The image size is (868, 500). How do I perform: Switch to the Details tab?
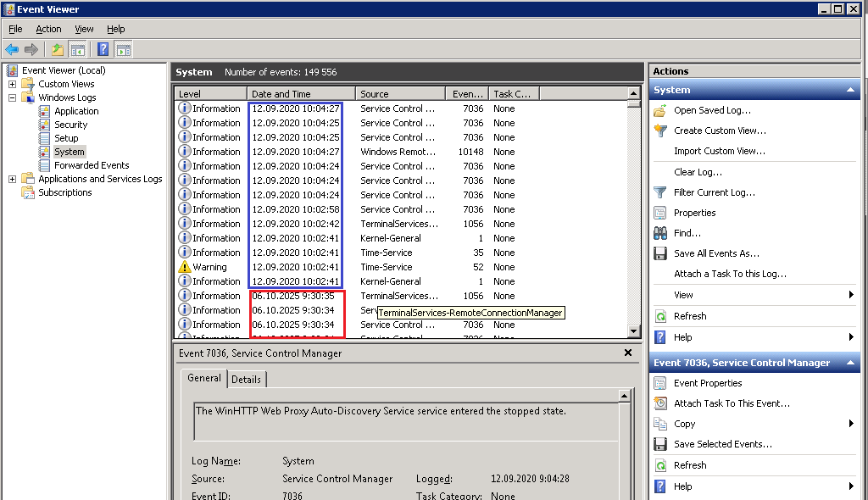246,379
